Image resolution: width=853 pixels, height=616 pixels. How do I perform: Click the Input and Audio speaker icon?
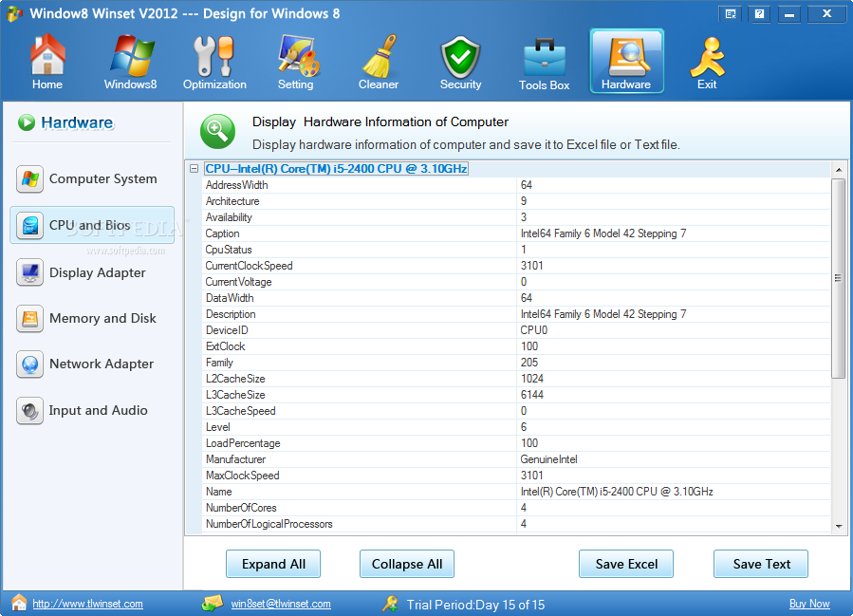(30, 410)
